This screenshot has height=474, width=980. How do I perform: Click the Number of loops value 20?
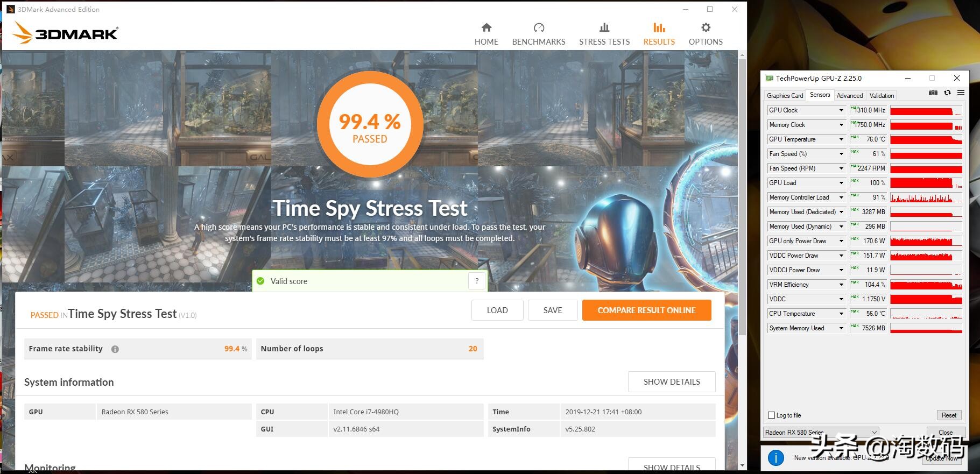tap(473, 349)
